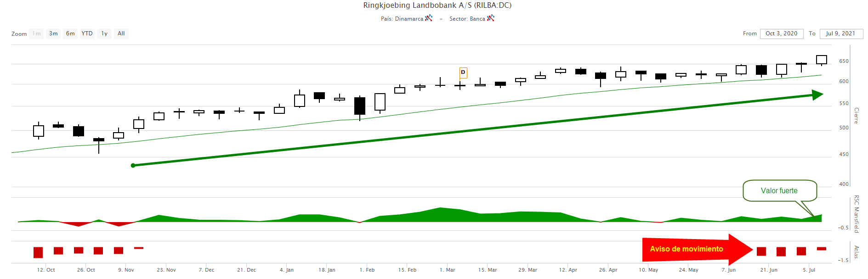Click the 21. Jun date label
Screen dimensions: 868x279
769,270
